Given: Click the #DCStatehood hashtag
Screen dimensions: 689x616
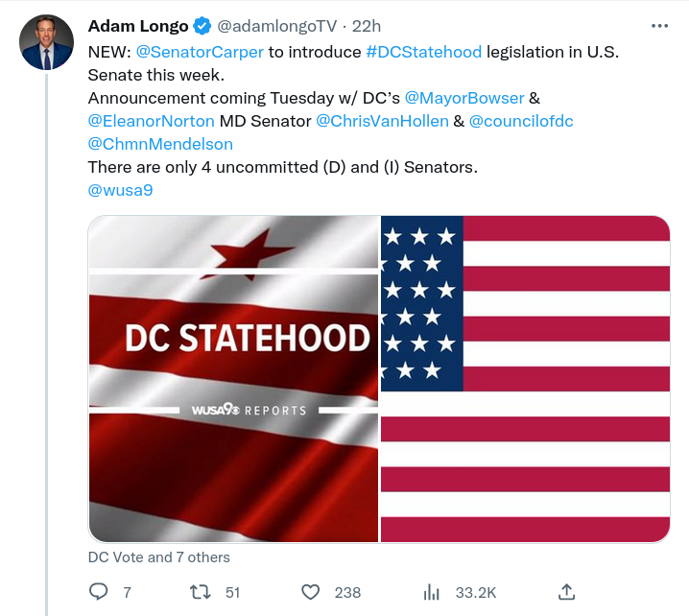Looking at the screenshot, I should click(424, 52).
